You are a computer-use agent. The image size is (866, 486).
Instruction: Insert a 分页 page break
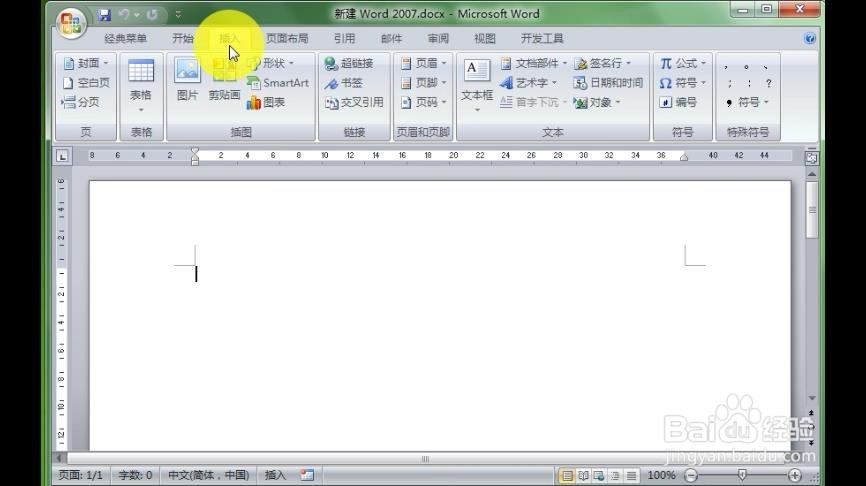click(x=81, y=102)
